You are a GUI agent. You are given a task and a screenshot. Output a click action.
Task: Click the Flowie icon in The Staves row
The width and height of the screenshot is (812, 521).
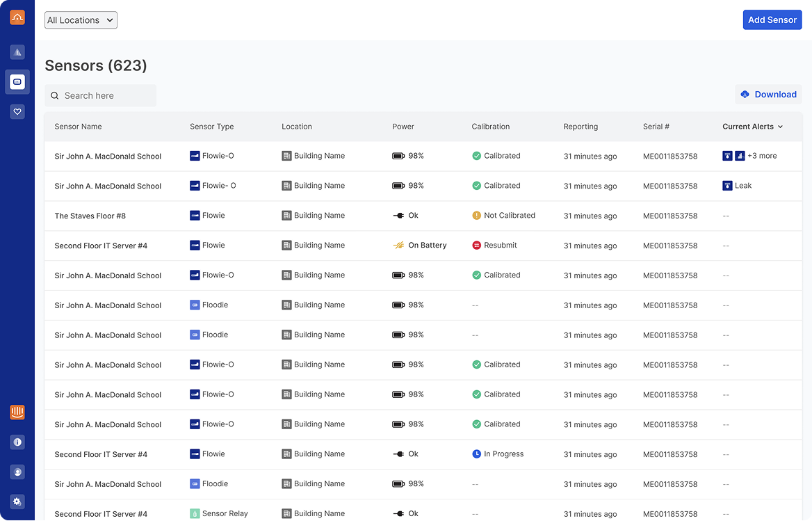pos(195,216)
